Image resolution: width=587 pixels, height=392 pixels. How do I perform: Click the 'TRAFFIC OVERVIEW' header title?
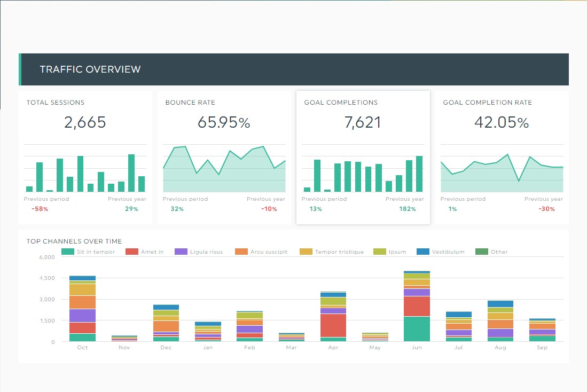pos(90,69)
